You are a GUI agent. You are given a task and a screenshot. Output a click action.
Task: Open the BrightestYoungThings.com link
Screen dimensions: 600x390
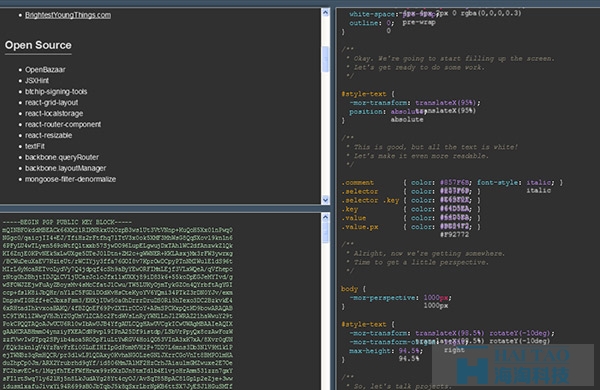(x=68, y=15)
